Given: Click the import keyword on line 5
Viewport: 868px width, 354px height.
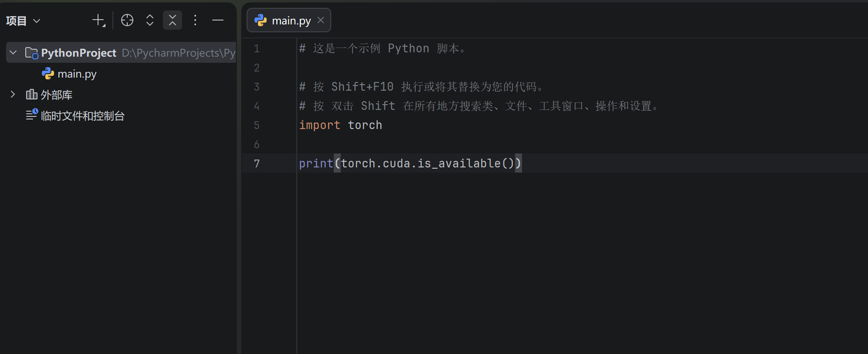Looking at the screenshot, I should [319, 125].
